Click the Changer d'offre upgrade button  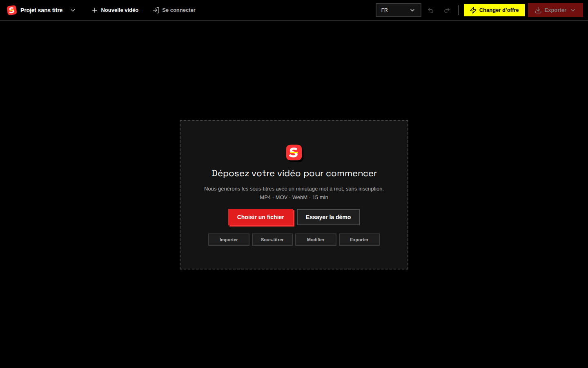pyautogui.click(x=494, y=10)
